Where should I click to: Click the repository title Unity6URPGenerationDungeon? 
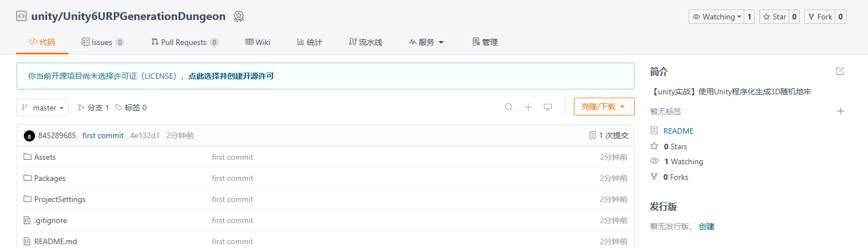(x=144, y=16)
